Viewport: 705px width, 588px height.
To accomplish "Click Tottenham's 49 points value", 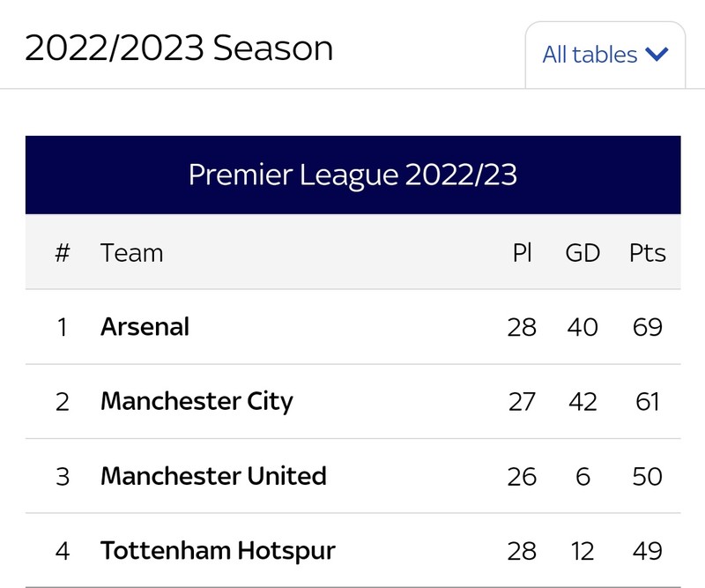I will tap(648, 551).
